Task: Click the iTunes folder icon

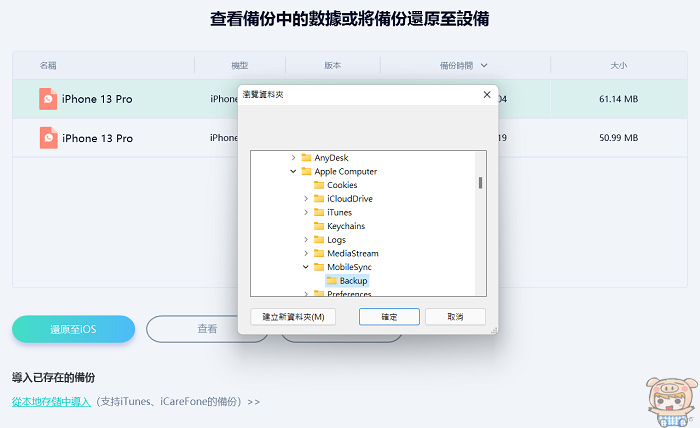Action: (319, 212)
